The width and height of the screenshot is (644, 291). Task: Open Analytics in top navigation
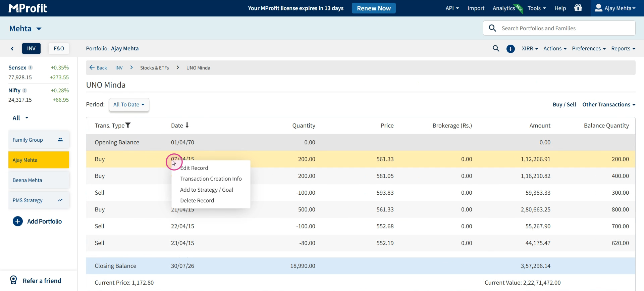(x=504, y=8)
